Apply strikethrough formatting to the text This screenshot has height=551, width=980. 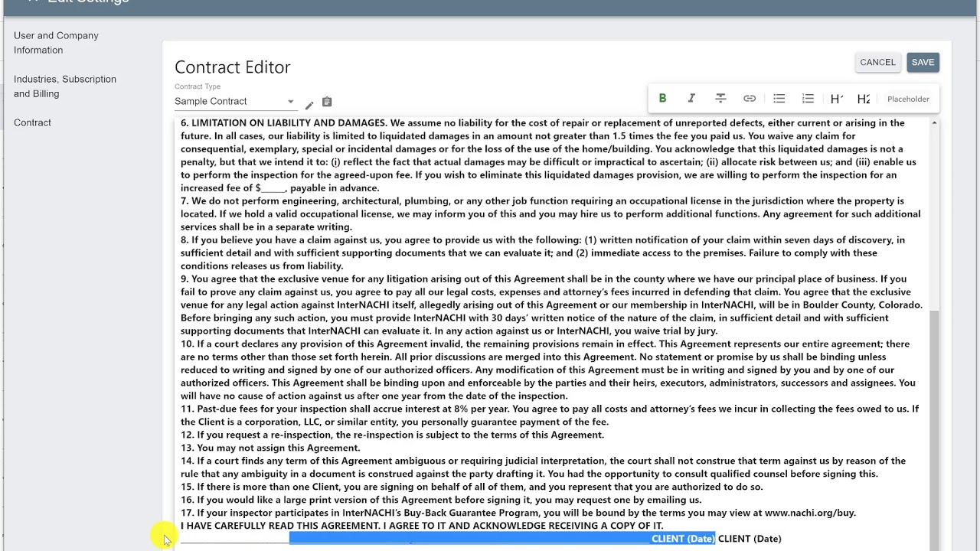coord(720,99)
